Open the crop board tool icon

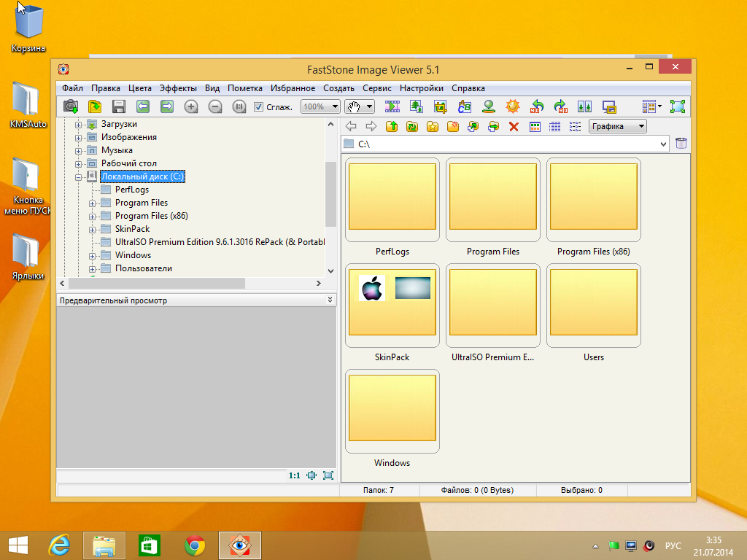click(440, 106)
